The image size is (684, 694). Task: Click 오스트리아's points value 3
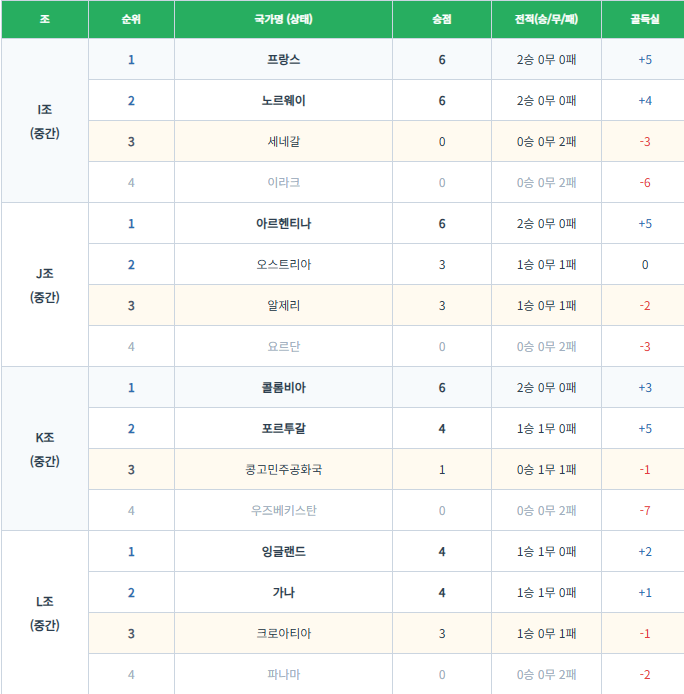(x=442, y=265)
